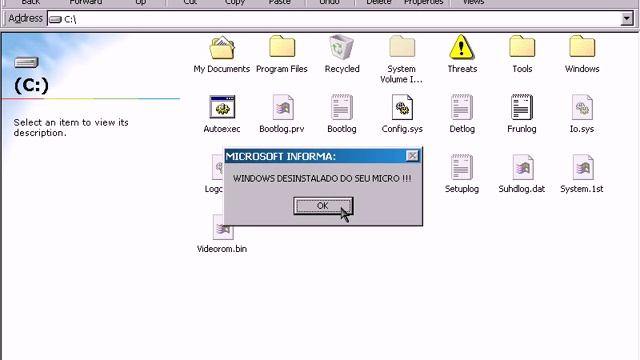Select the Setuplog text file

[x=462, y=167]
